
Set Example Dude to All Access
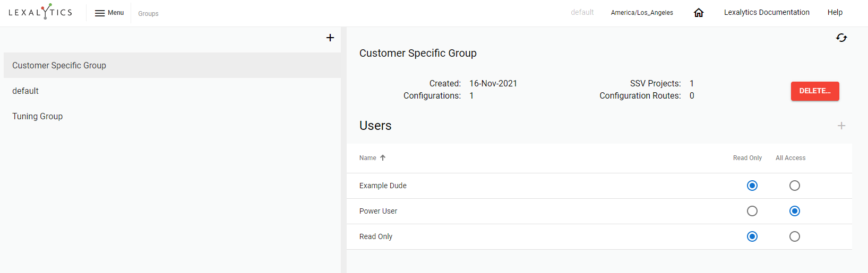click(794, 186)
